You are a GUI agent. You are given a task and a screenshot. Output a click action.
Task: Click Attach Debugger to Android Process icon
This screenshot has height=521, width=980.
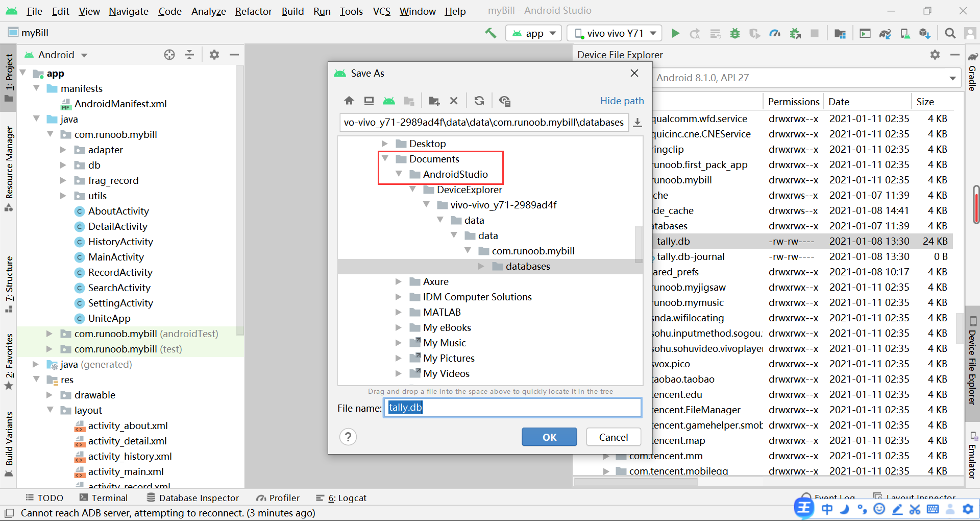(x=795, y=33)
